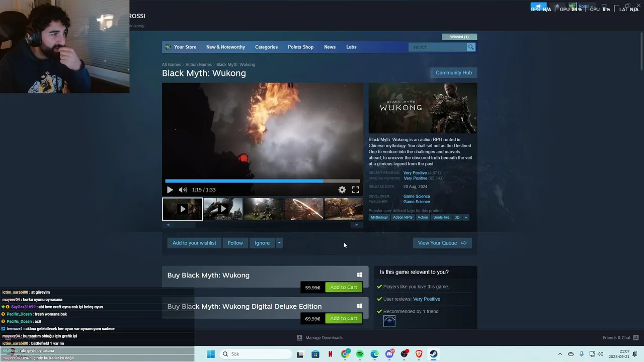This screenshot has width=644, height=362.
Task: Open fourth screenshot with fiery ring
Action: [304, 209]
